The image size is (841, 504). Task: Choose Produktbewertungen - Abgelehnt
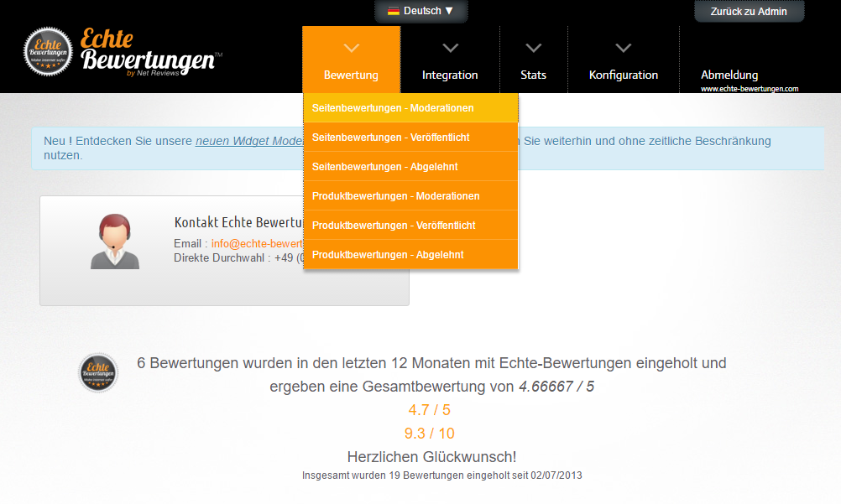pyautogui.click(x=410, y=255)
